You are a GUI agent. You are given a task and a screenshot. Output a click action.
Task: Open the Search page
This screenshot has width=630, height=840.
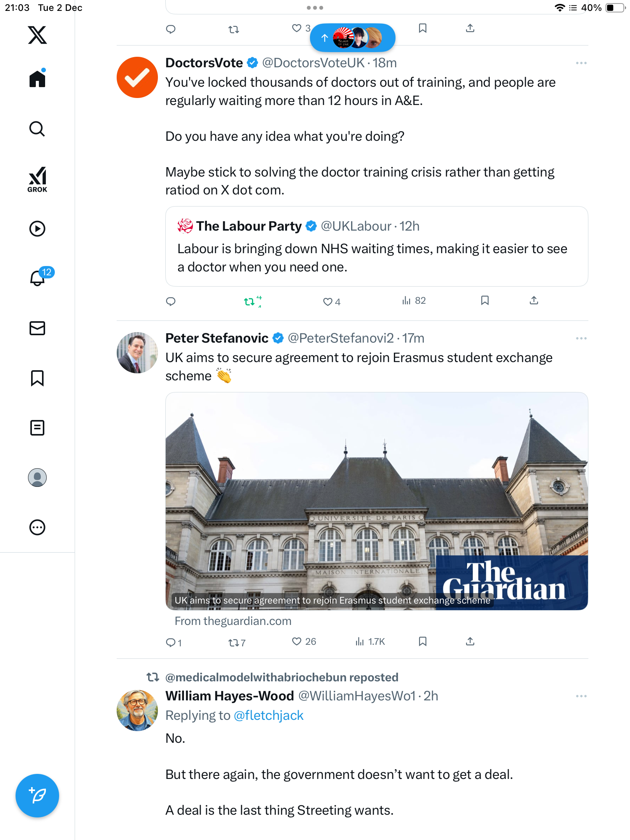tap(37, 129)
